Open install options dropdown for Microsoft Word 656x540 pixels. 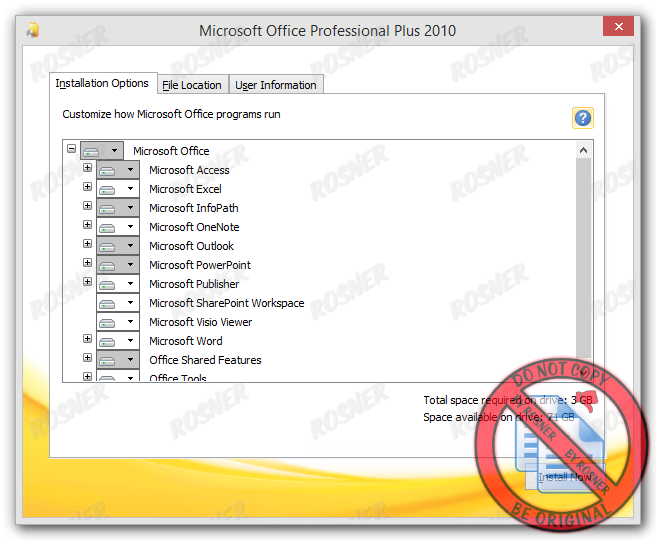pos(118,341)
